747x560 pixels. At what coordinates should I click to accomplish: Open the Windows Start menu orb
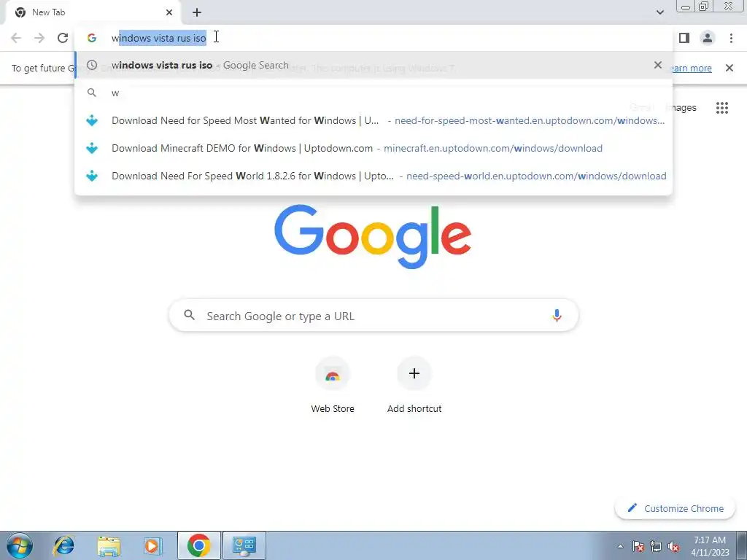(19, 545)
